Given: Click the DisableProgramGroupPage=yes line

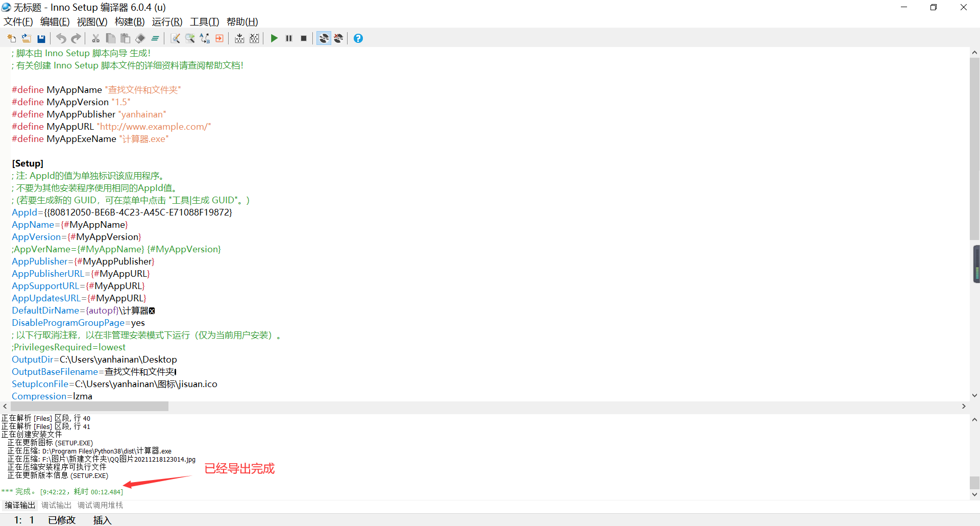Looking at the screenshot, I should [x=78, y=323].
